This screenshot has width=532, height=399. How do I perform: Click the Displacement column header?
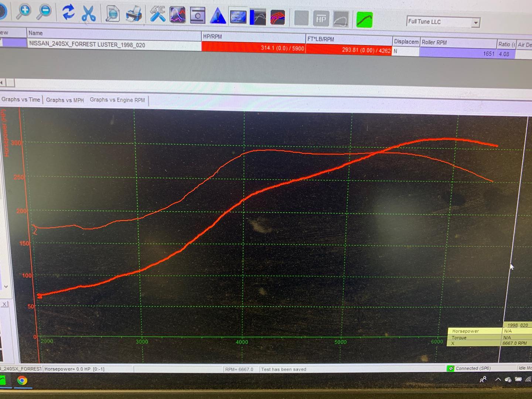pos(406,42)
